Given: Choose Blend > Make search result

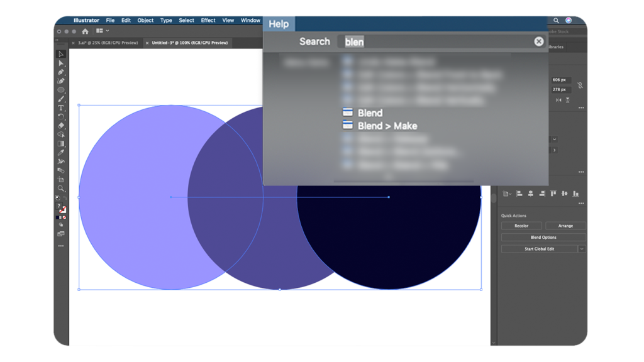Looking at the screenshot, I should (387, 126).
